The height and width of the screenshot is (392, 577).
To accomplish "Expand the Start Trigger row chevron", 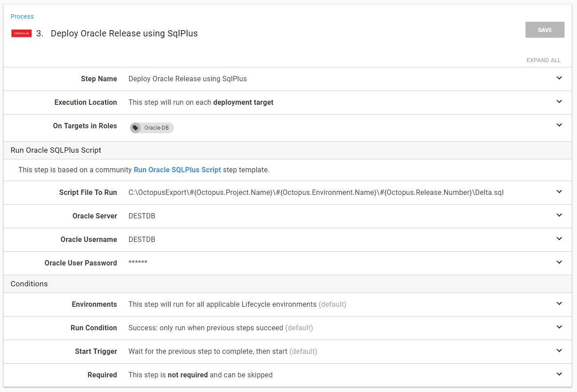I will coord(559,351).
